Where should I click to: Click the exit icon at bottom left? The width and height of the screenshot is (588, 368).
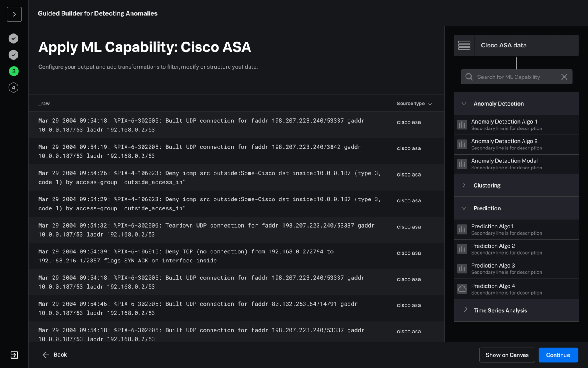pos(14,355)
